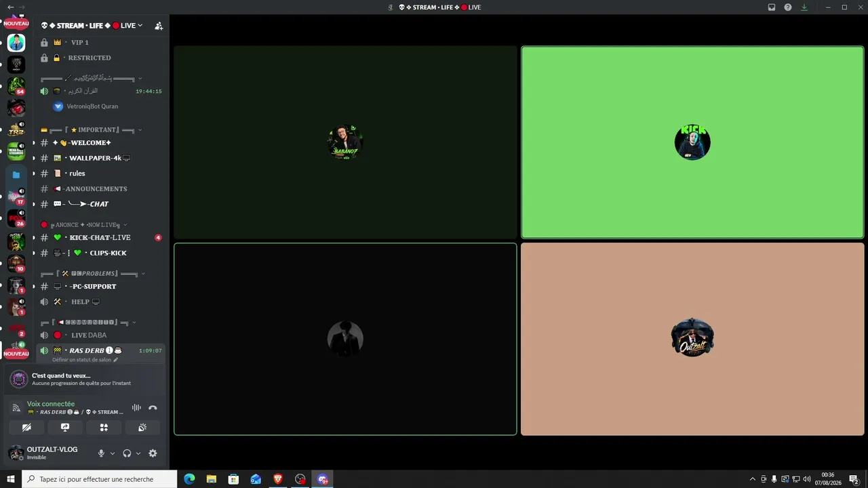The image size is (868, 488).
Task: Launch an activity with the shapes icon
Action: (x=104, y=428)
